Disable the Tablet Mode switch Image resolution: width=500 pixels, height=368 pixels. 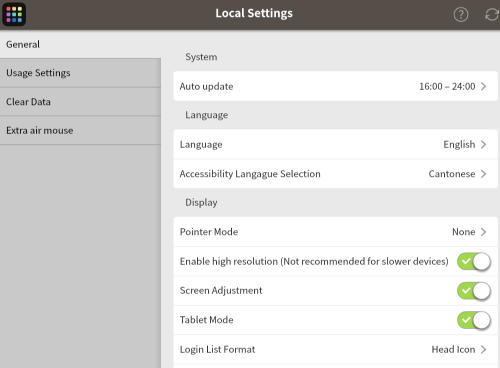474,320
